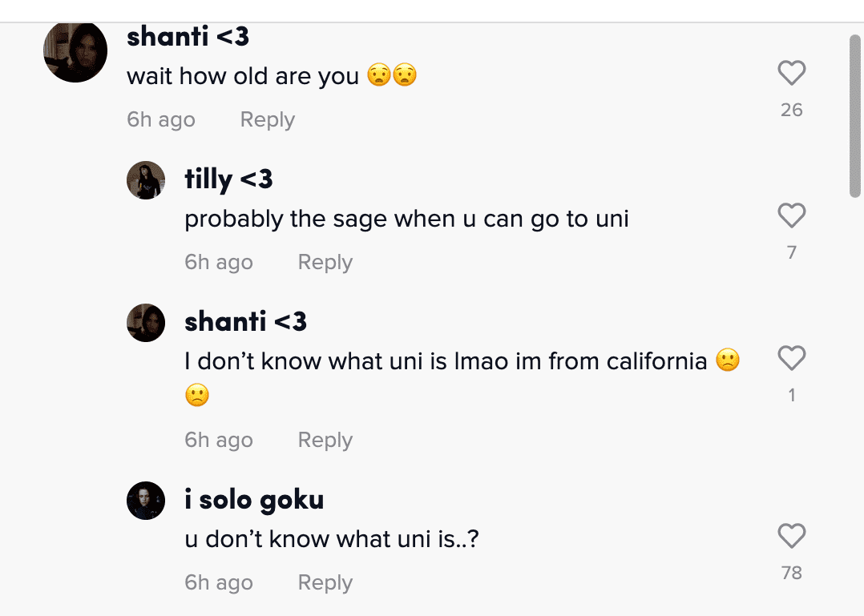Click shanti <3 username above california reply
The width and height of the screenshot is (864, 616).
(245, 321)
